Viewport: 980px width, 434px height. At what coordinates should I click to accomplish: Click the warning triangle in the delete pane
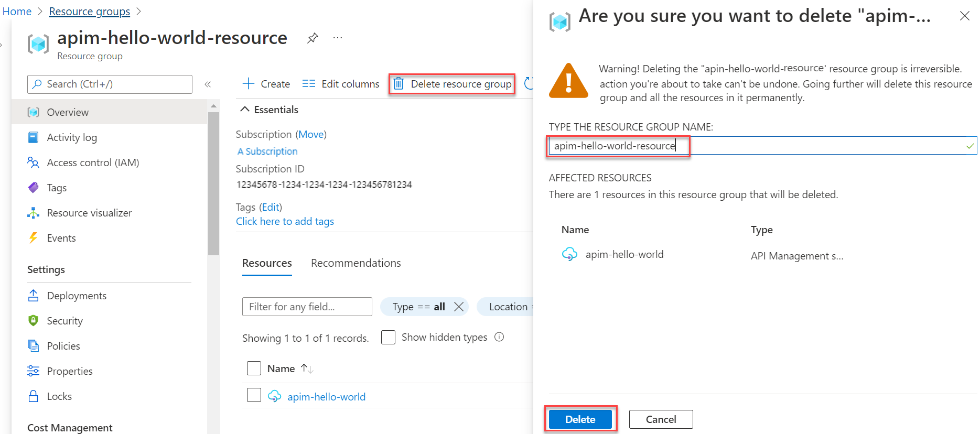coord(568,80)
